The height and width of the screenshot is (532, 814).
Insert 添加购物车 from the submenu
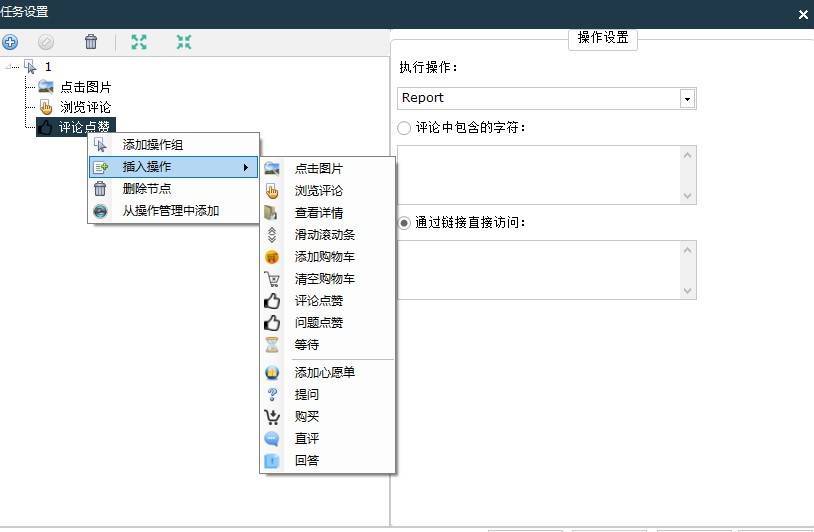tap(328, 256)
